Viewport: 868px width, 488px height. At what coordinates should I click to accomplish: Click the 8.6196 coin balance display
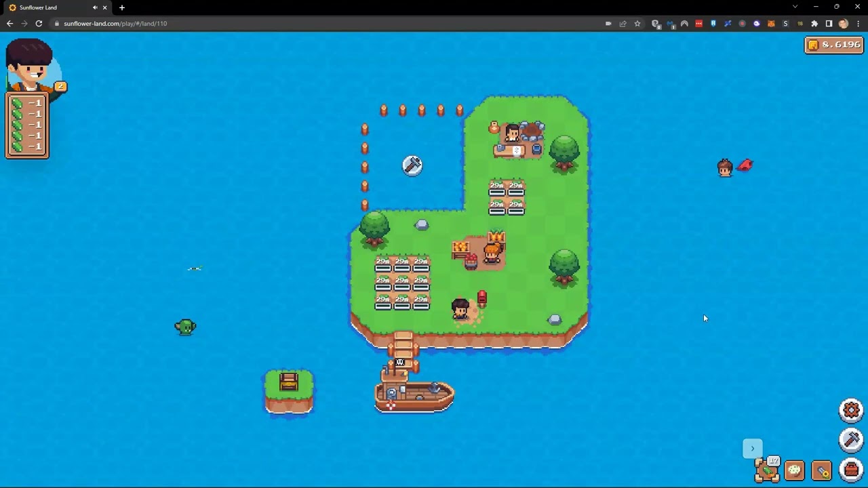[x=834, y=45]
